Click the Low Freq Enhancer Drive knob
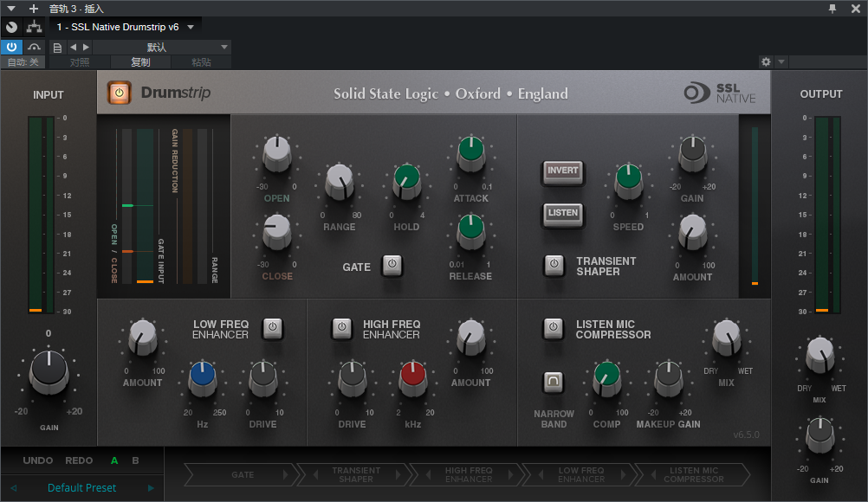Screen dimensions: 868x502 click(263, 379)
